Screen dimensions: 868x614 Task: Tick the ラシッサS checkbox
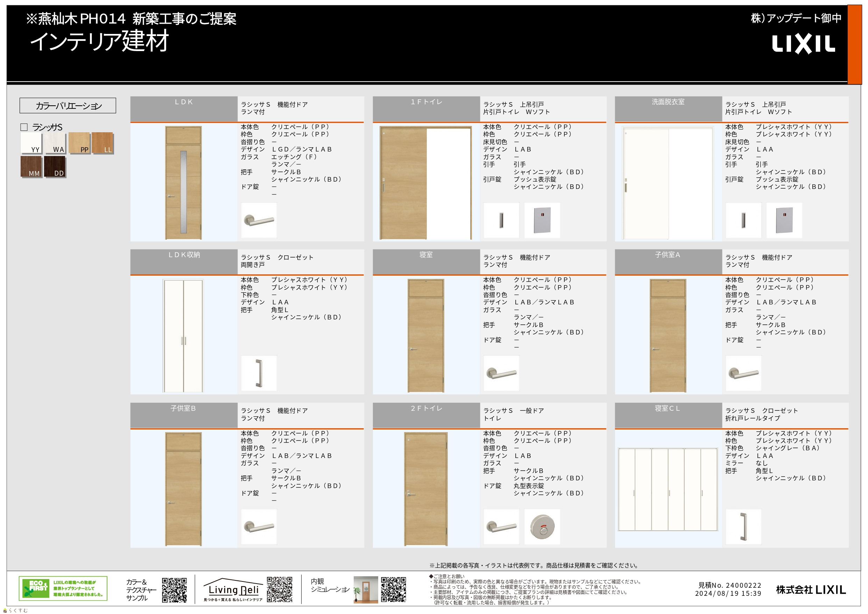coord(24,127)
